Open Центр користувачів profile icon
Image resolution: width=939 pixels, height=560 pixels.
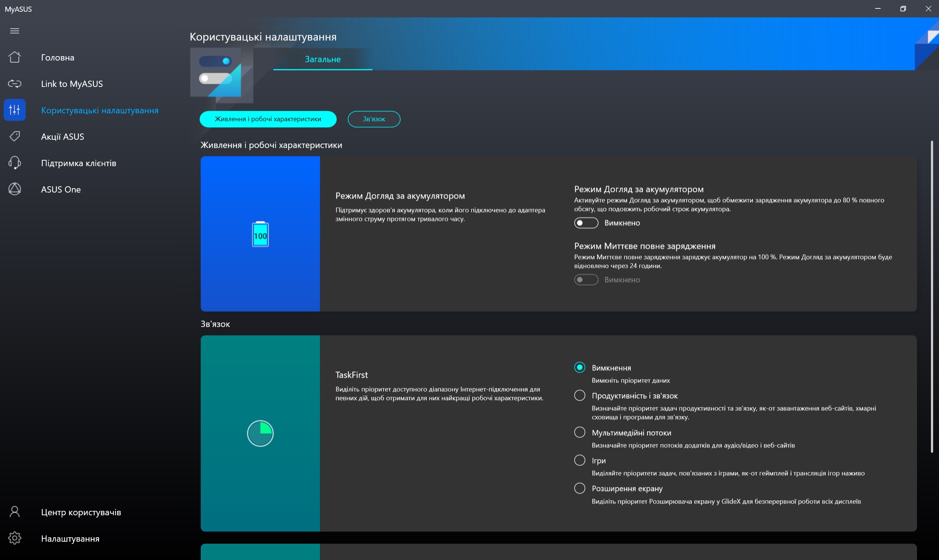14,512
